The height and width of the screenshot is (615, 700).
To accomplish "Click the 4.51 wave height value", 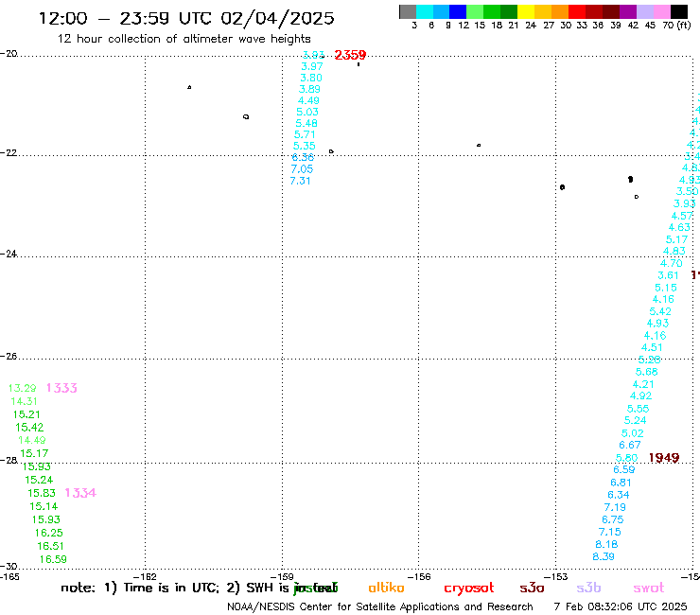I will [653, 347].
